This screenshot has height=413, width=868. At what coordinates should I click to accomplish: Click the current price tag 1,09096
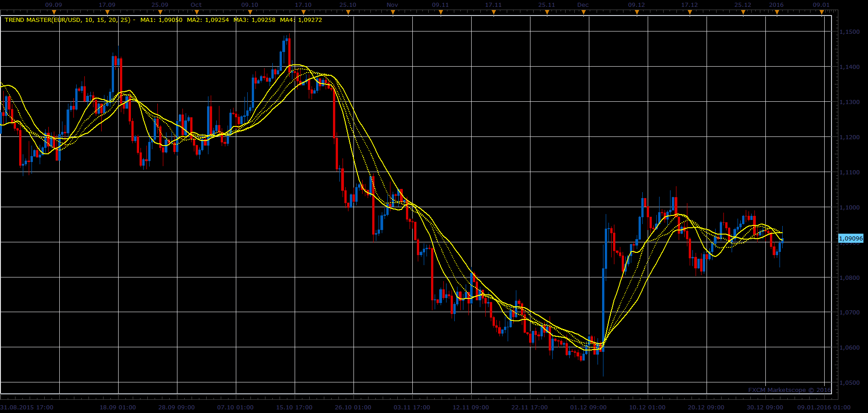(851, 238)
